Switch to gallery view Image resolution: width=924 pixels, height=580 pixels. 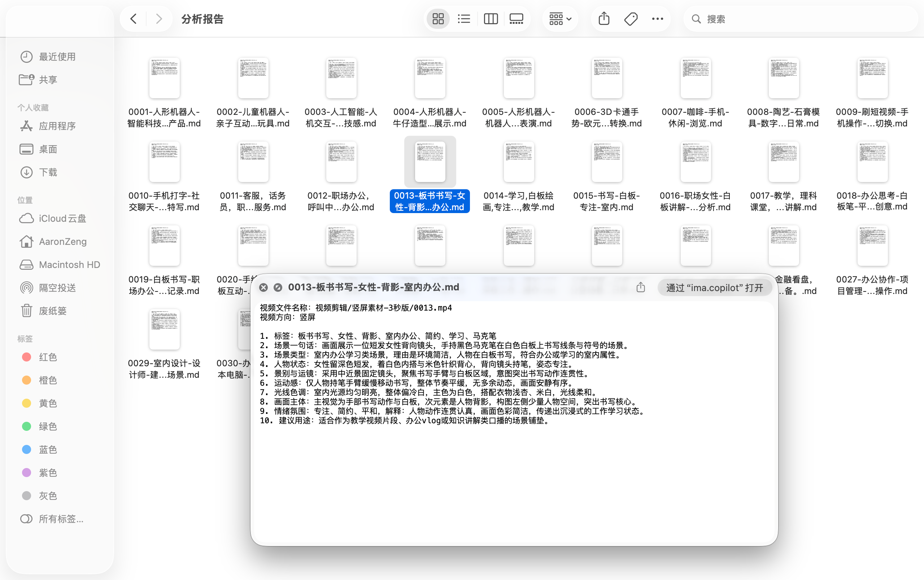[x=516, y=19]
